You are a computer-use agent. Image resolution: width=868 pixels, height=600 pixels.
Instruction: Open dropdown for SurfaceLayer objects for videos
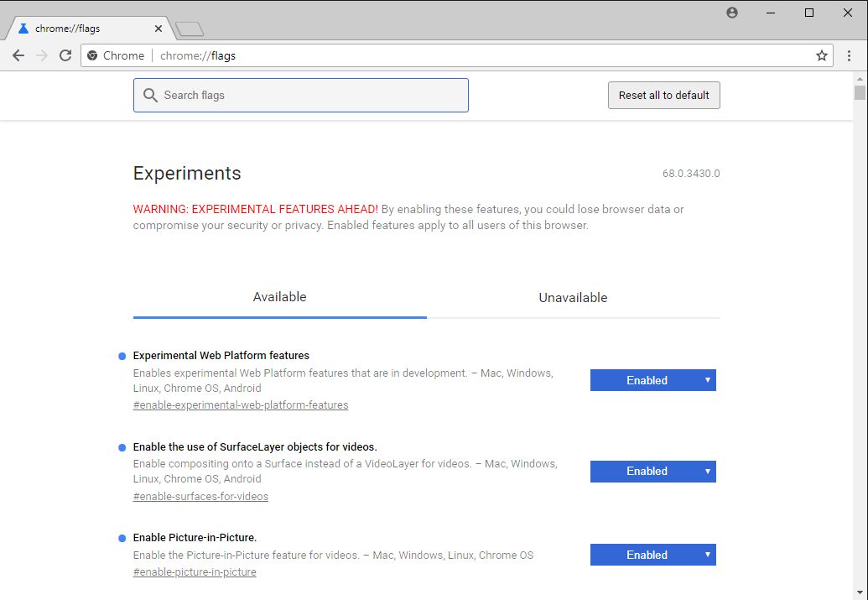[652, 472]
